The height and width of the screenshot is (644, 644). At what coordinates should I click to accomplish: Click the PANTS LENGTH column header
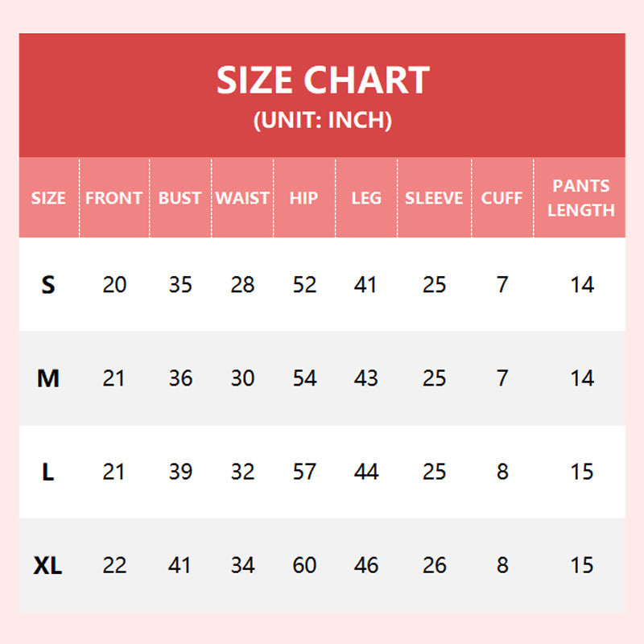(581, 198)
